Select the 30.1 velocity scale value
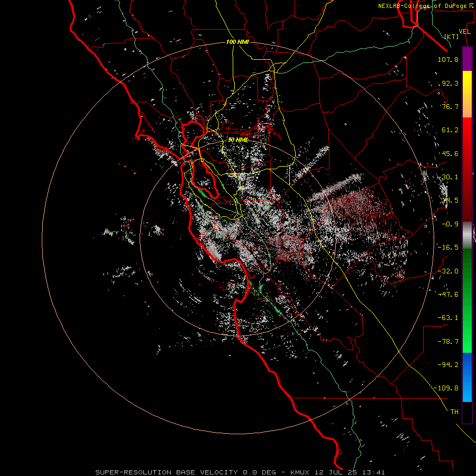Screen dimensions: 476x476 [x=450, y=177]
